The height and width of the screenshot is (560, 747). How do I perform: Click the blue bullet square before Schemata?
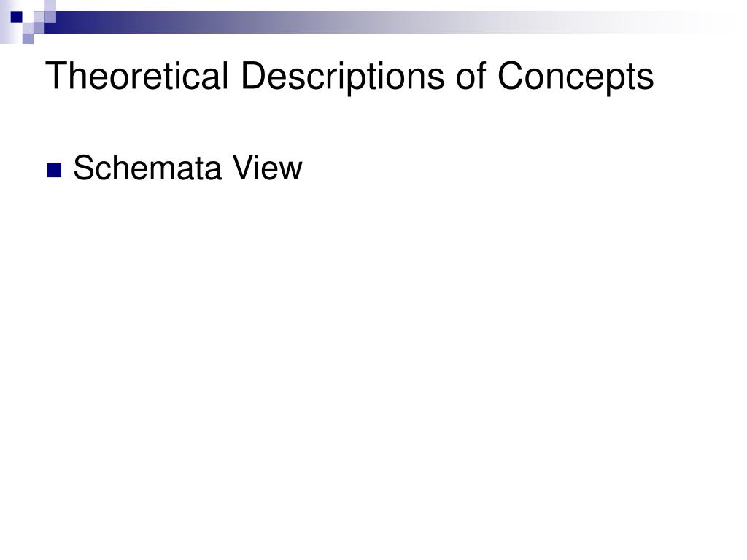coord(54,170)
